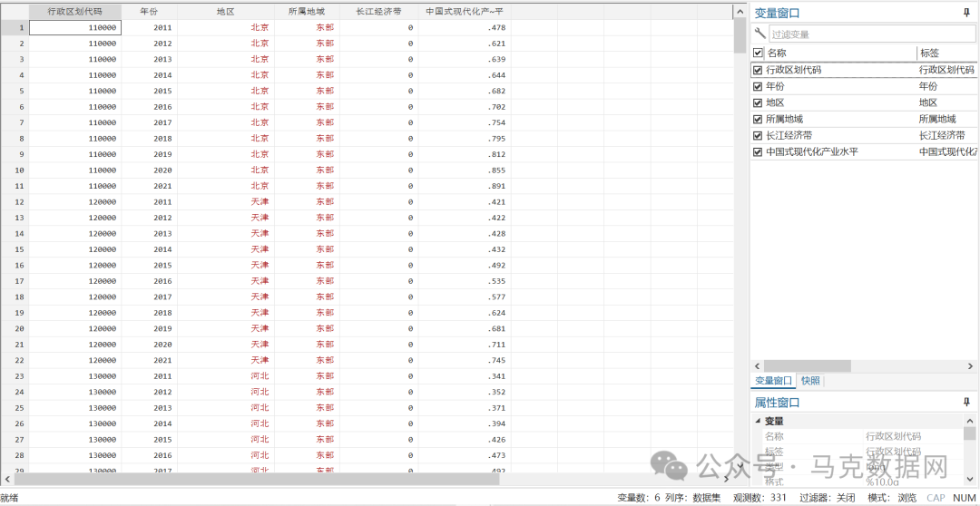The image size is (980, 506).
Task: Select the 中国式现代化产~平 column header
Action: point(465,11)
